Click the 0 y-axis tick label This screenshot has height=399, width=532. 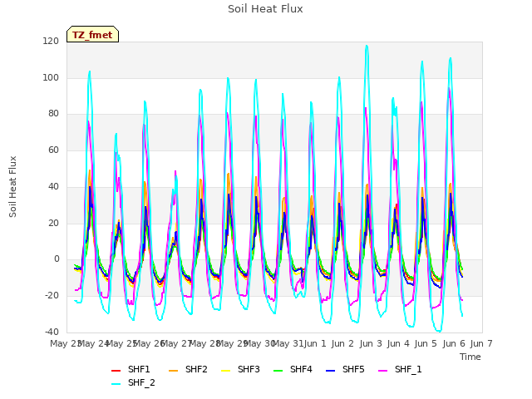tap(57, 259)
